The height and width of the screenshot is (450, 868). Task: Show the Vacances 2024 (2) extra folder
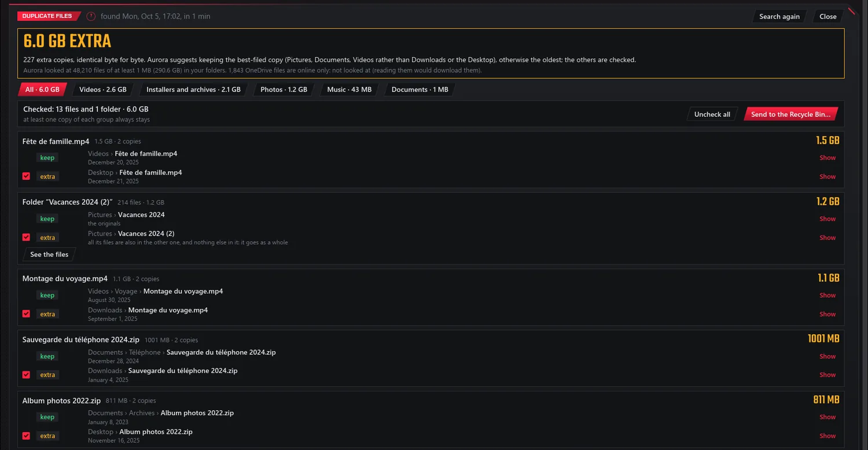pos(827,238)
